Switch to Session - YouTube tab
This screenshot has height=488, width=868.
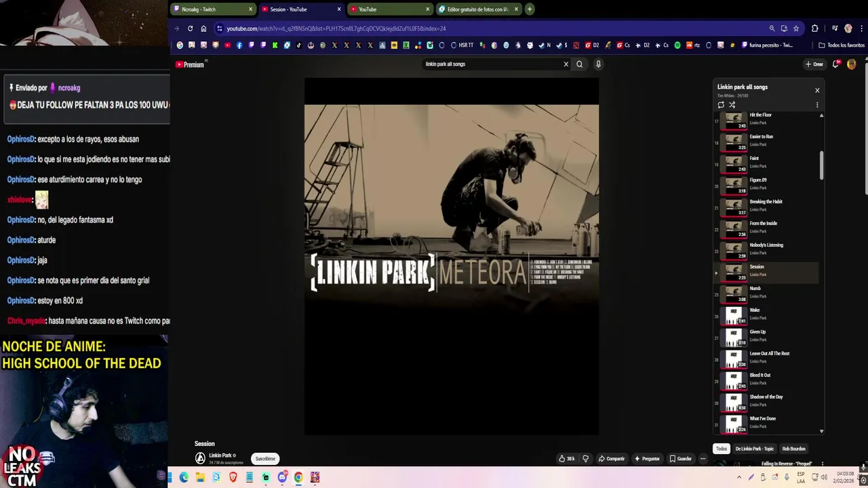(x=302, y=9)
